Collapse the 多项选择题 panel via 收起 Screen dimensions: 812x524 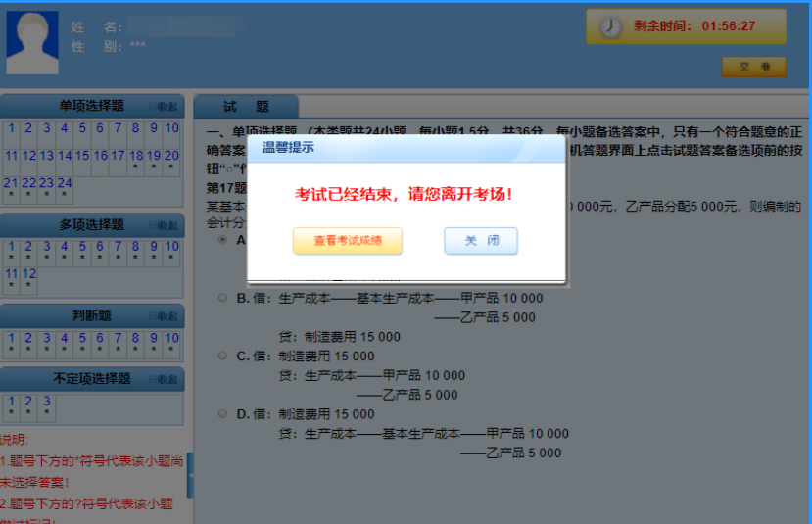pyautogui.click(x=164, y=225)
